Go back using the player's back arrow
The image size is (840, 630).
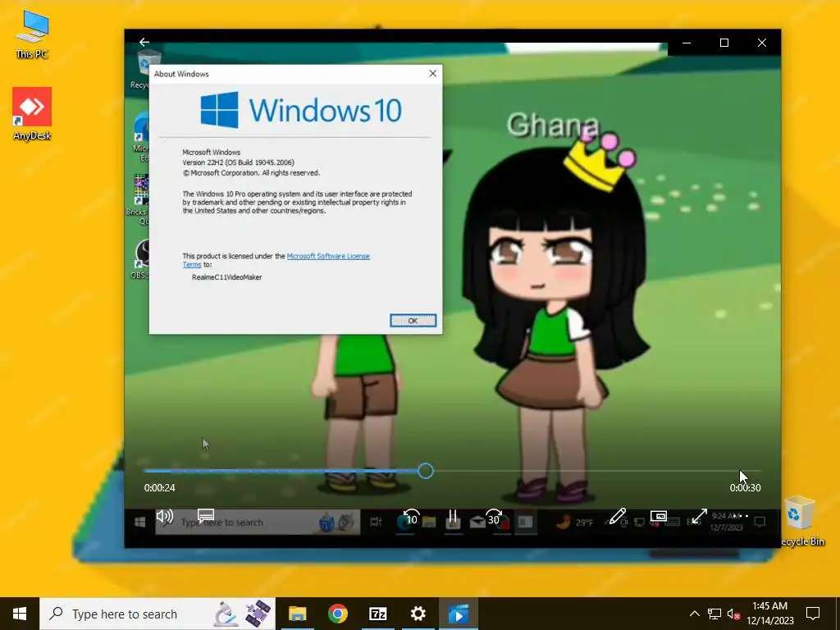[x=144, y=42]
